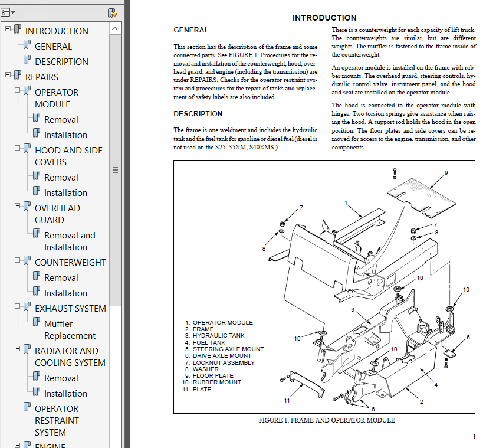Click the Expand Current Bookmark icon
Screen dimensions: 496x448
(x=112, y=13)
